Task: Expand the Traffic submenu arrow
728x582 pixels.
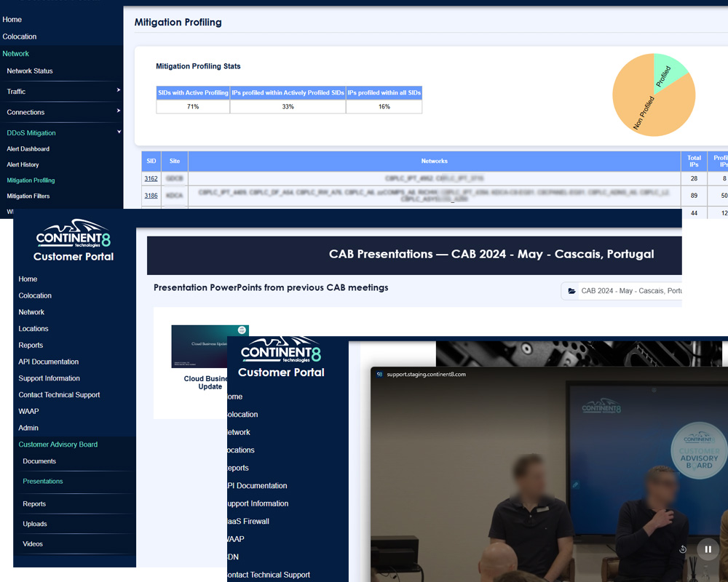Action: (119, 91)
